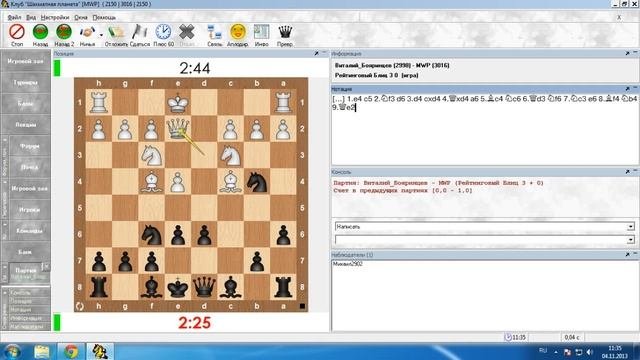Click the RU language indicator in tray
This screenshot has height=360, width=640.
point(543,351)
